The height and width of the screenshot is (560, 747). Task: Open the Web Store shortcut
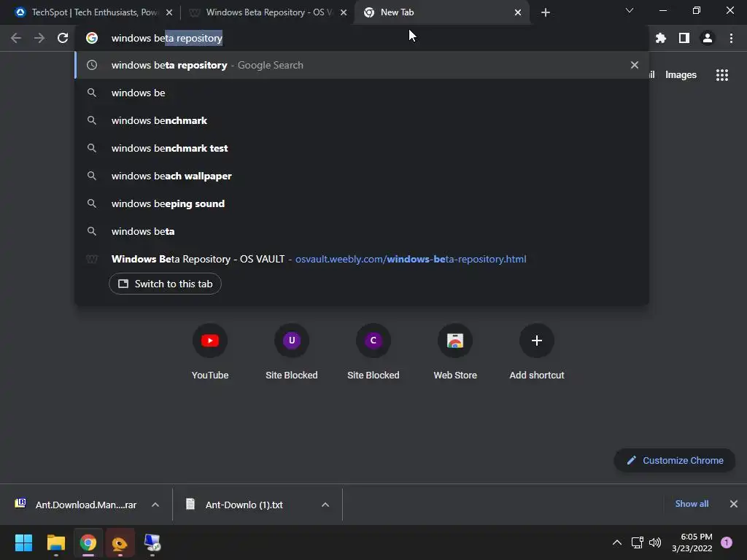455,351
